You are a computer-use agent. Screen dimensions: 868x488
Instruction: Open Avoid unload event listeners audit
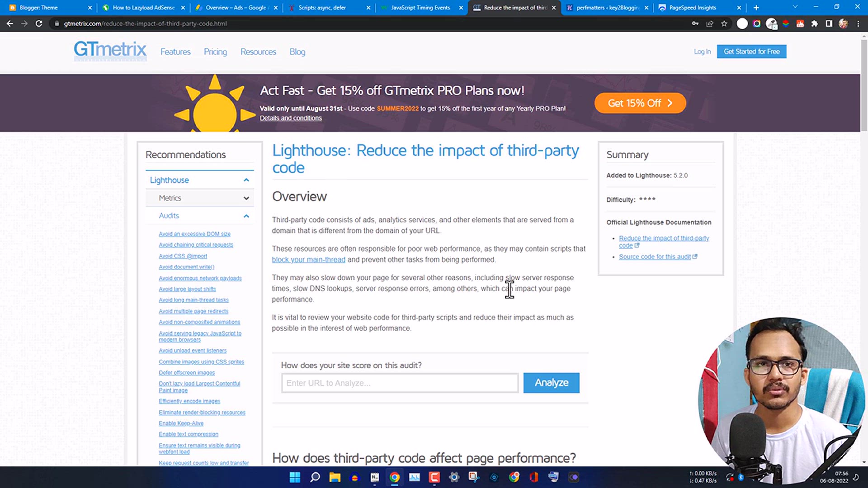[193, 351]
